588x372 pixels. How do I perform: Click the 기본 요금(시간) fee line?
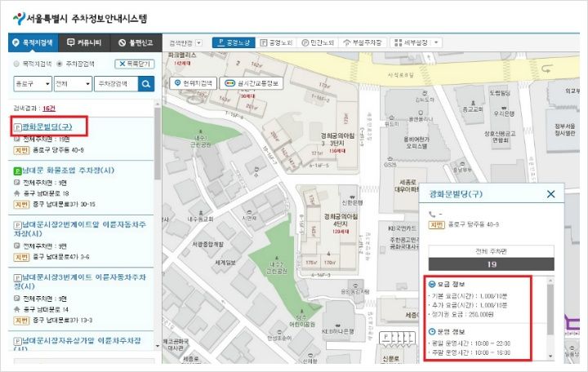coord(469,296)
